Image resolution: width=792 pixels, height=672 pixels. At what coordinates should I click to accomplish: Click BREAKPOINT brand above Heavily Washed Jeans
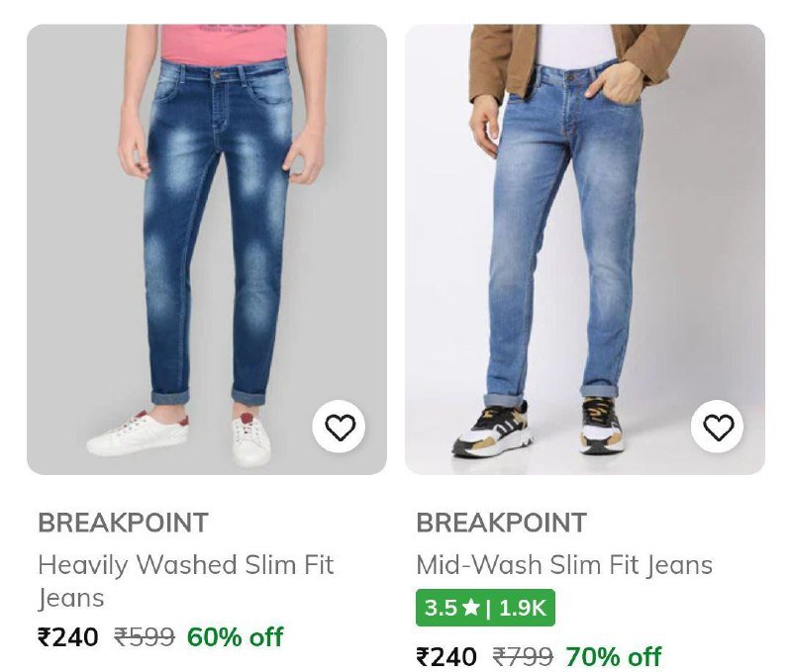(123, 523)
